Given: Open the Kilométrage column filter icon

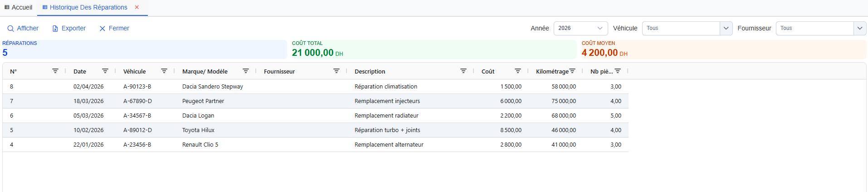Looking at the screenshot, I should tap(572, 71).
